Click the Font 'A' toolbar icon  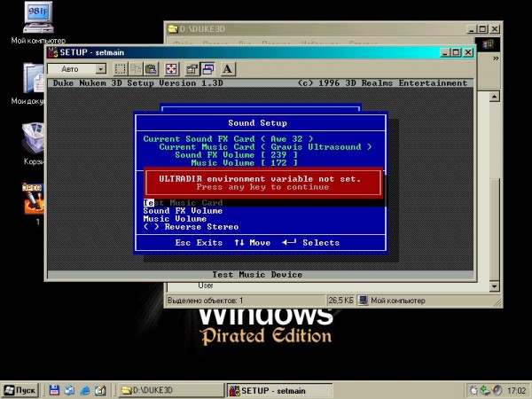tap(227, 69)
